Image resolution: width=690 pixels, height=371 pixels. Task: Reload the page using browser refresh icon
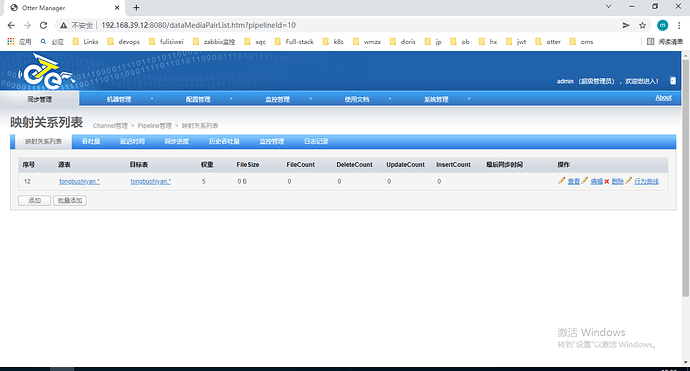point(43,25)
